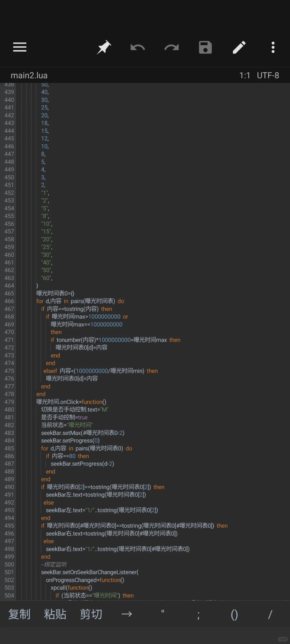Click seekBar左.text="1/" line
The height and width of the screenshot is (644, 290).
click(x=102, y=510)
